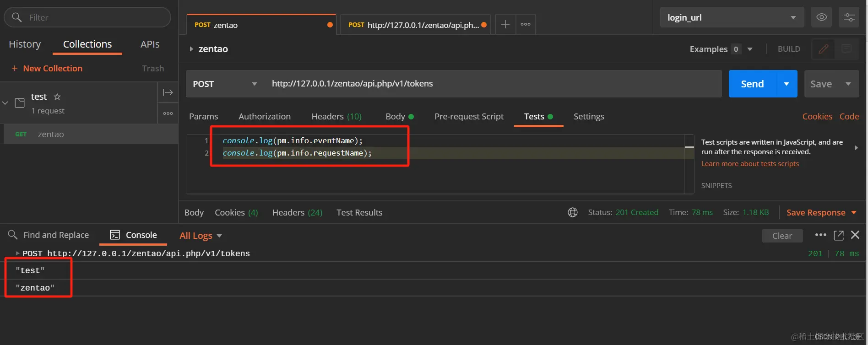Click the network globe icon near Status
Viewport: 868px width, 345px height.
[573, 212]
